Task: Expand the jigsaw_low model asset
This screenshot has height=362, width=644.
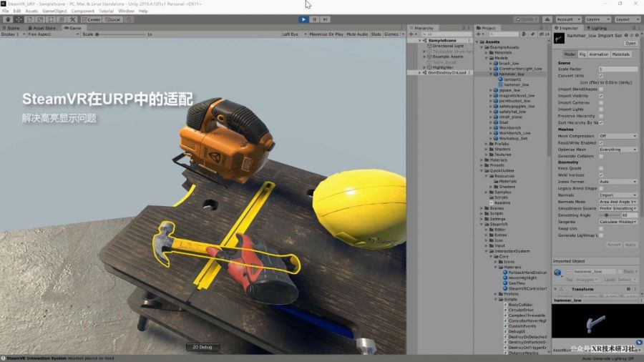Action: [491, 90]
